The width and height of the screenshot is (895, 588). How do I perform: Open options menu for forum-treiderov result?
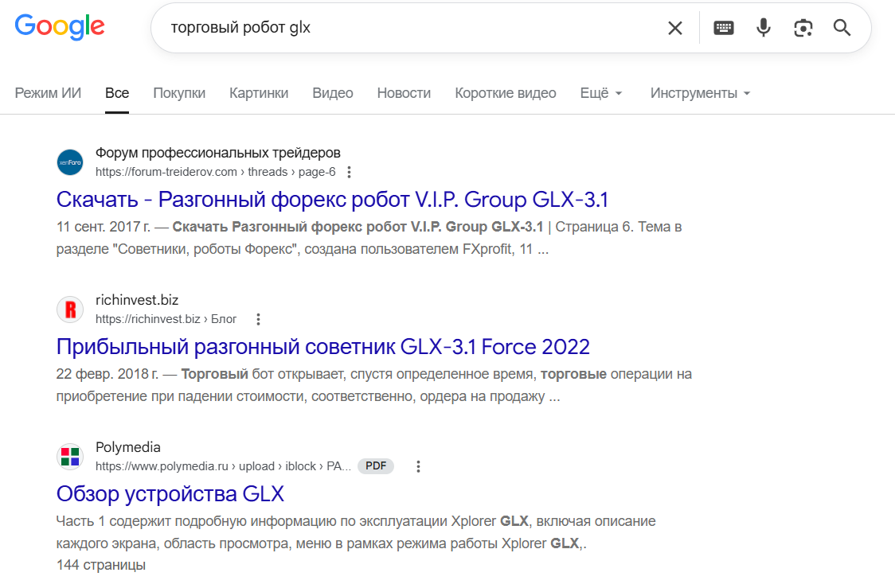click(x=350, y=172)
